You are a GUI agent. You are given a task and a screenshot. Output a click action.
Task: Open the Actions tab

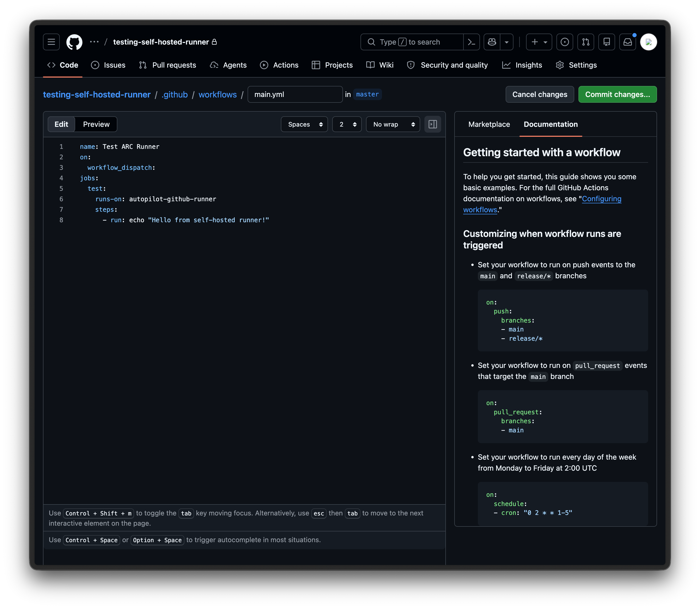click(279, 65)
